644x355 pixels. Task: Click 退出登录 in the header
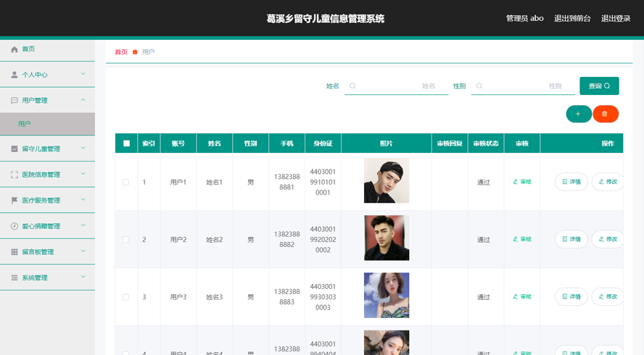[x=616, y=18]
